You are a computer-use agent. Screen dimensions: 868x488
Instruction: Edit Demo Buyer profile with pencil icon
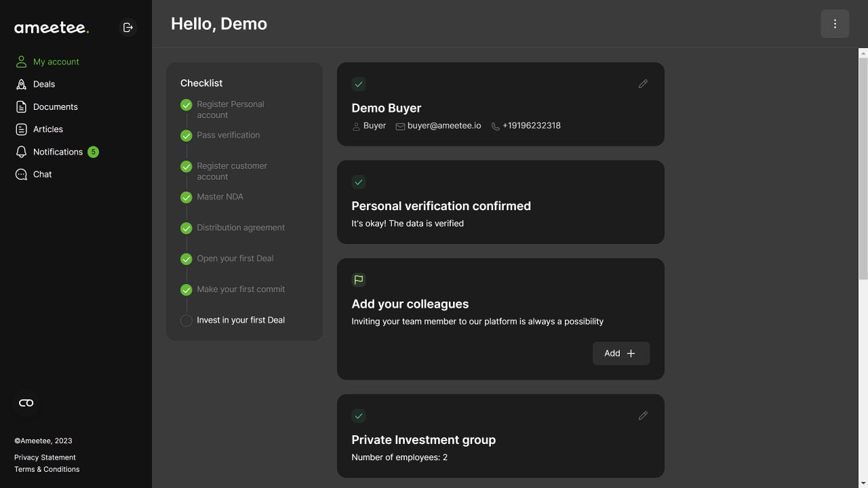643,84
